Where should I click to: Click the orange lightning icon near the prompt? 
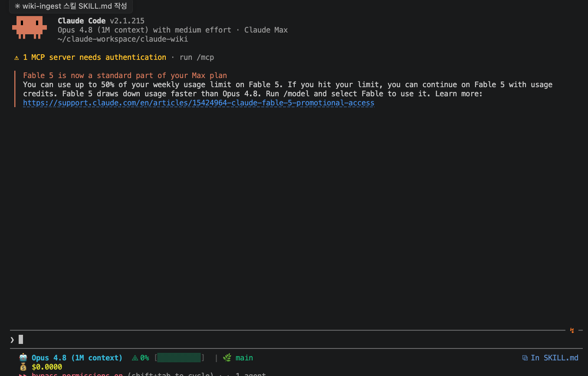[x=572, y=330]
